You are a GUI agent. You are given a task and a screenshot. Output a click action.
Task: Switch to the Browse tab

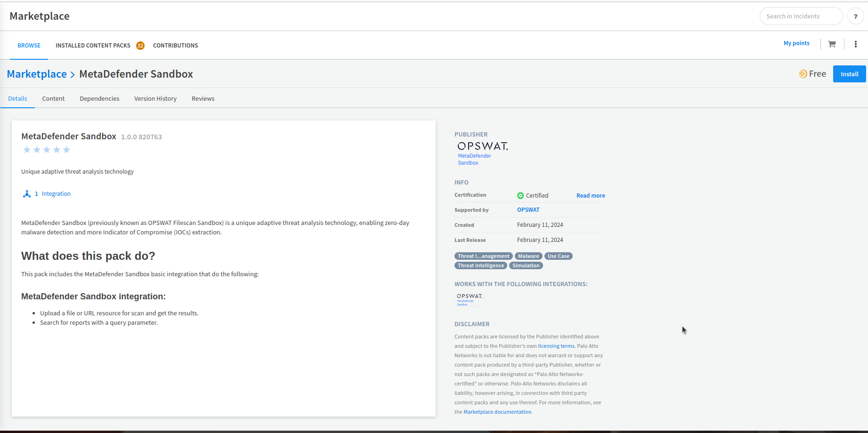tap(29, 46)
